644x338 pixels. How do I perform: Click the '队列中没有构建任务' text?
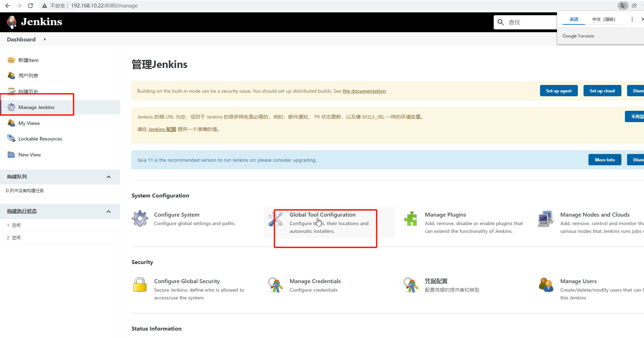pos(25,190)
